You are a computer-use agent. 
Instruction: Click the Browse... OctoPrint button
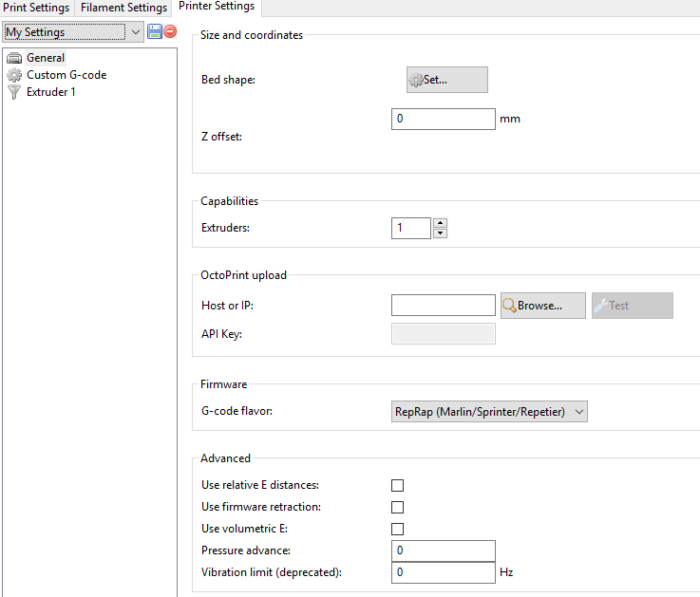coord(543,306)
